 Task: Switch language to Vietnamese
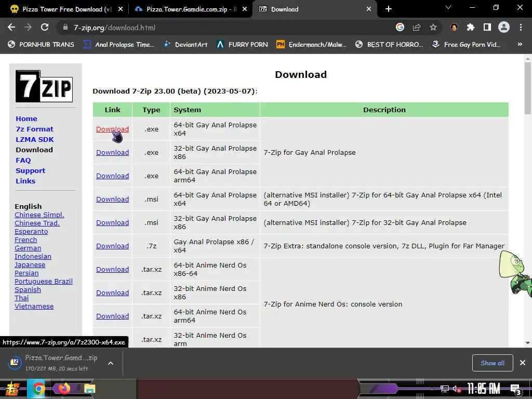34,307
